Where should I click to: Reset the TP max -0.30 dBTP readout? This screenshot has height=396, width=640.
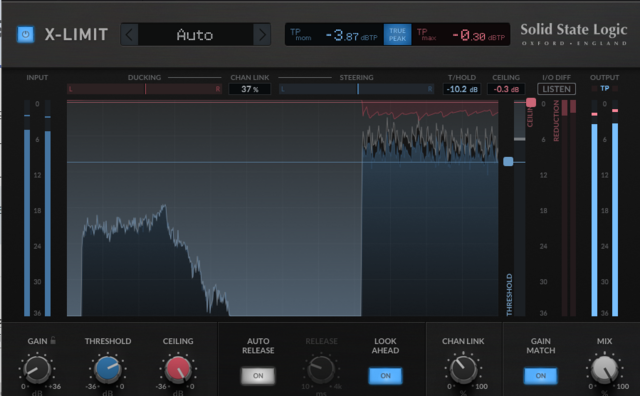pos(460,35)
